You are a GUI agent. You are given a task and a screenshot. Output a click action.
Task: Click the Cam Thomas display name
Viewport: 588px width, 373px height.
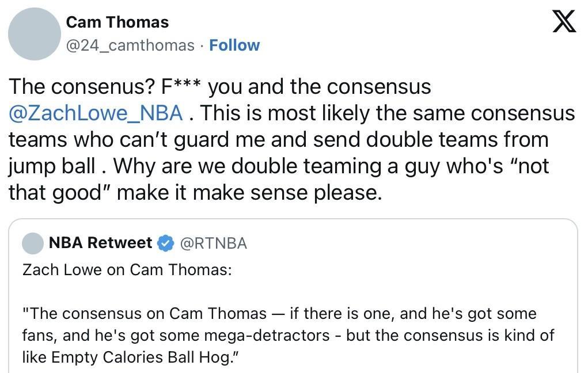point(117,22)
